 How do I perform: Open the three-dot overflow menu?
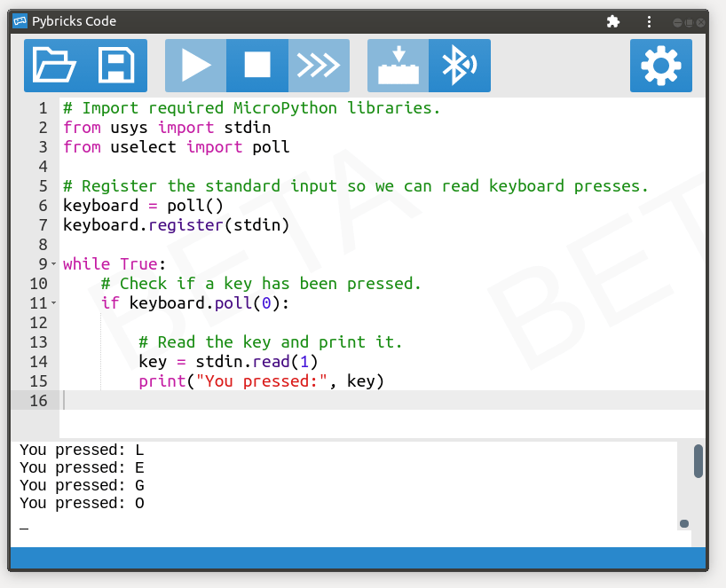click(x=649, y=20)
